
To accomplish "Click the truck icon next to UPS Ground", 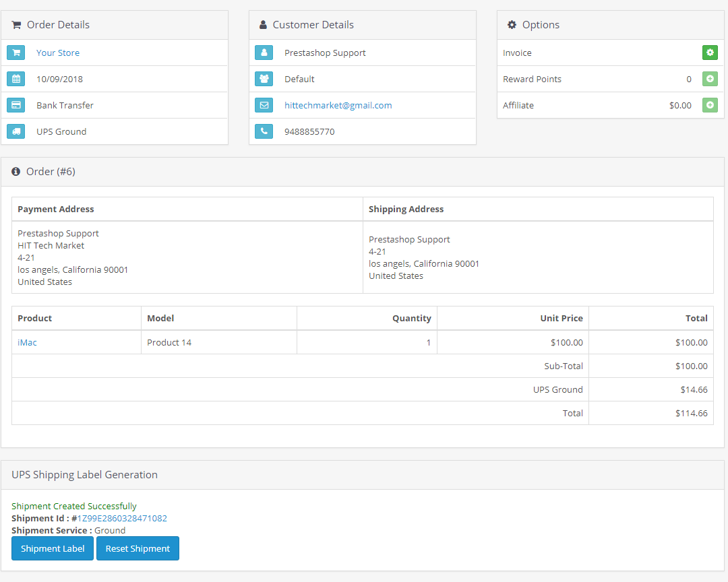I will [x=16, y=131].
